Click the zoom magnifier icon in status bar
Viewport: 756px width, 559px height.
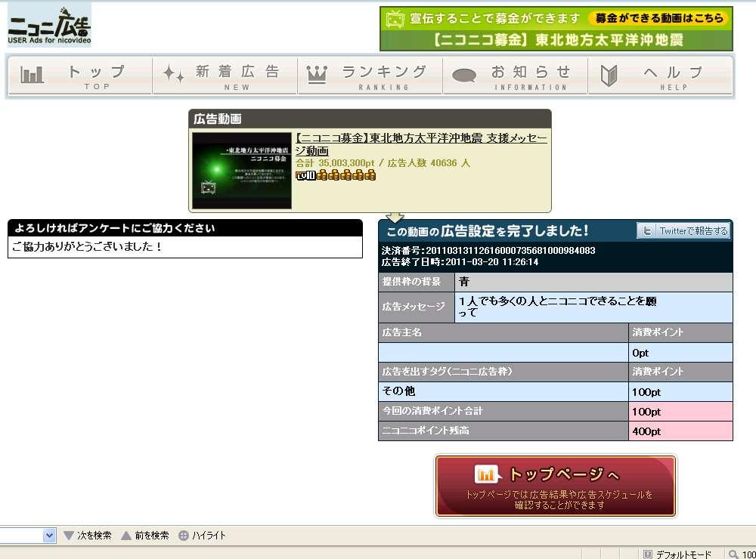pos(733,554)
